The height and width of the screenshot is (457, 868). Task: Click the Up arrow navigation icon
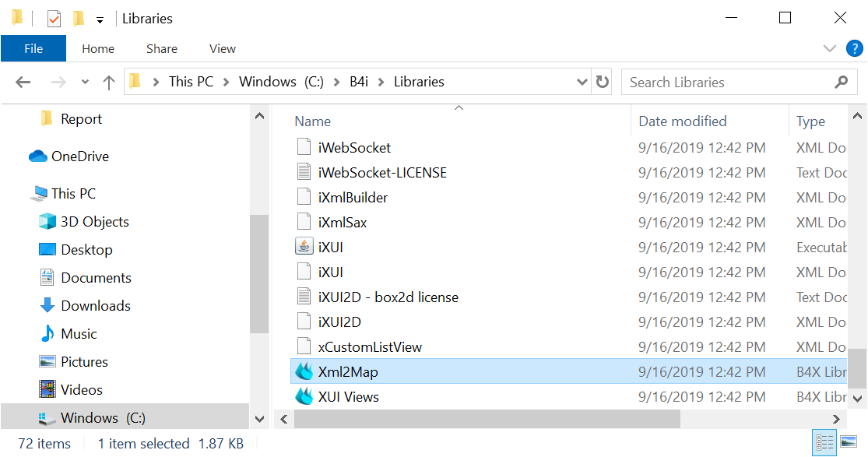[x=109, y=83]
